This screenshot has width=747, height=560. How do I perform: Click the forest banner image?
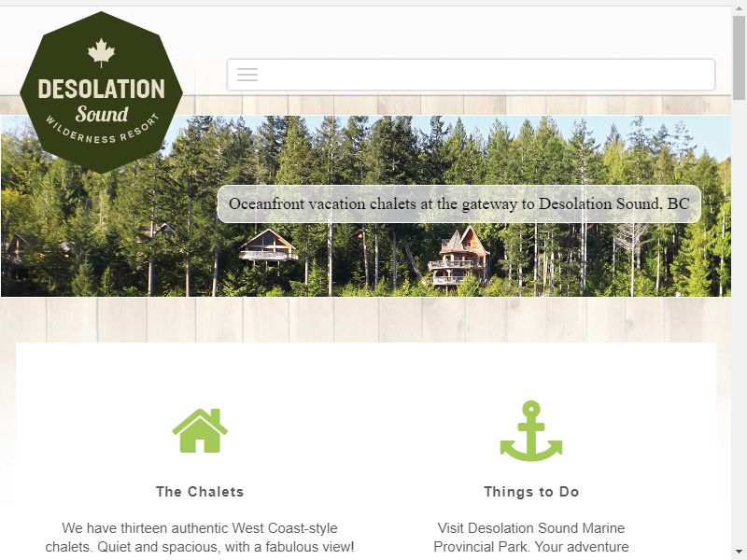tap(366, 206)
